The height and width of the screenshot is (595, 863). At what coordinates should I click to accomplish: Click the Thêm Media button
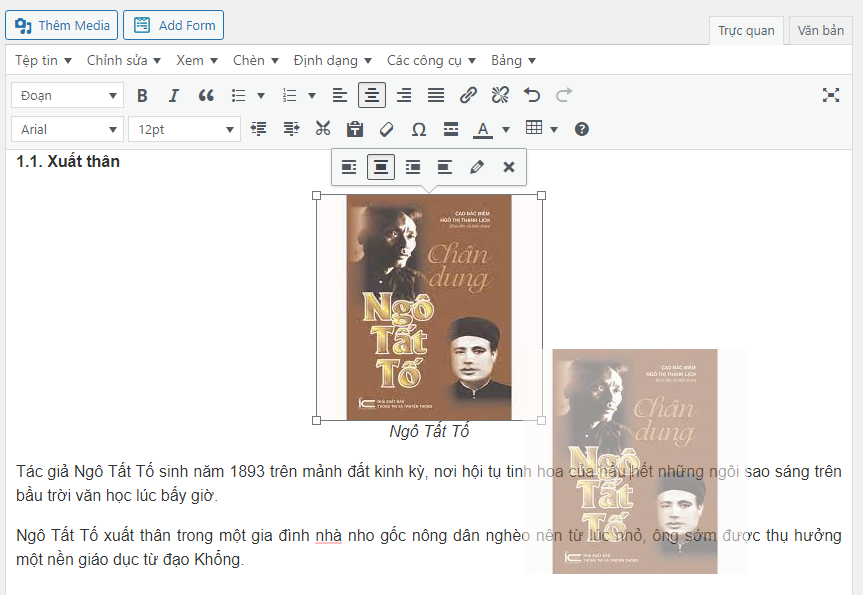pos(62,25)
